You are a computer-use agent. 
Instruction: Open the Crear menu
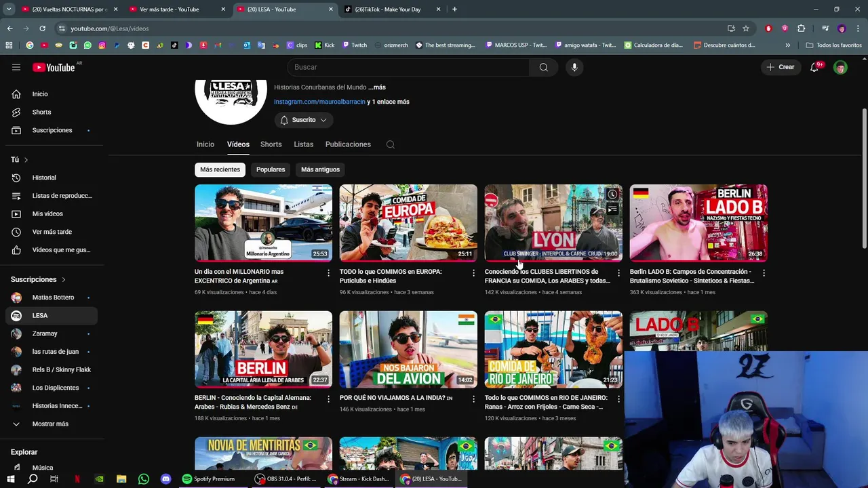click(781, 67)
